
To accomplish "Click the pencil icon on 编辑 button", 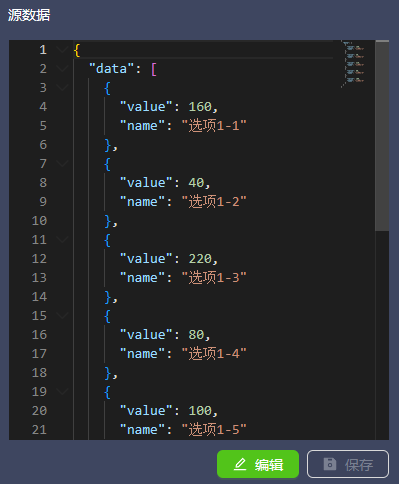I will [x=240, y=464].
